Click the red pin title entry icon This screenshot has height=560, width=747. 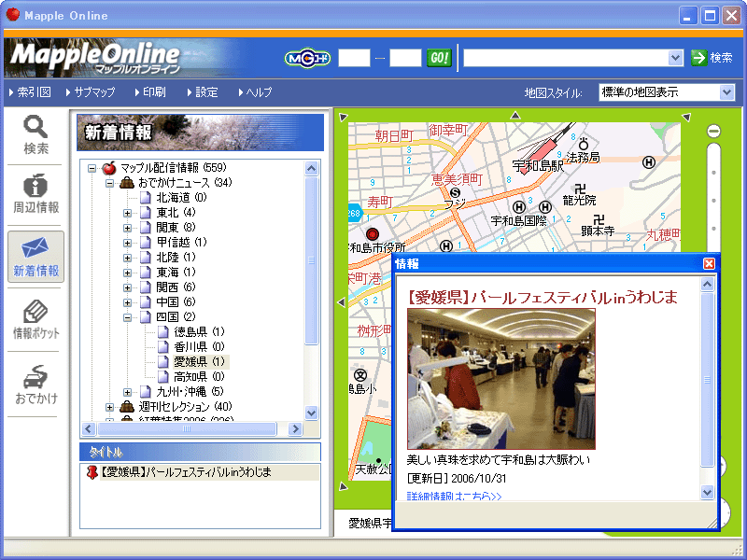click(x=92, y=472)
